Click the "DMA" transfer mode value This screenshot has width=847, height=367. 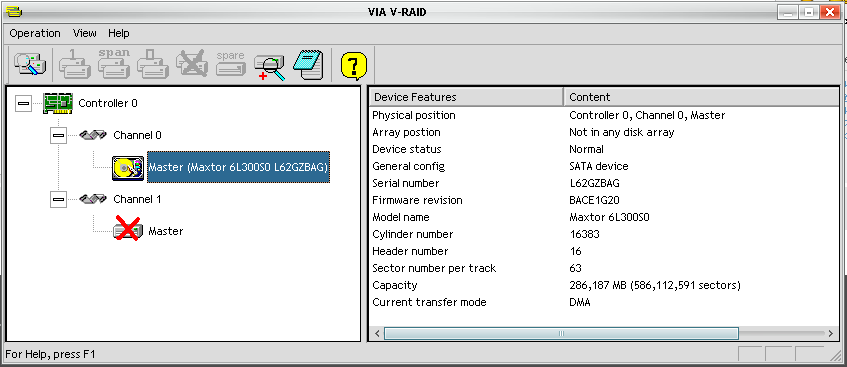pyautogui.click(x=580, y=302)
